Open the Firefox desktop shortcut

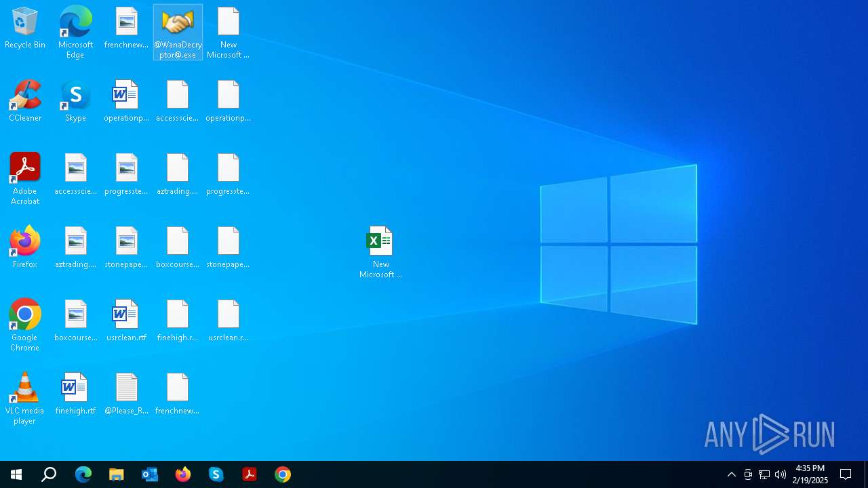coord(25,249)
